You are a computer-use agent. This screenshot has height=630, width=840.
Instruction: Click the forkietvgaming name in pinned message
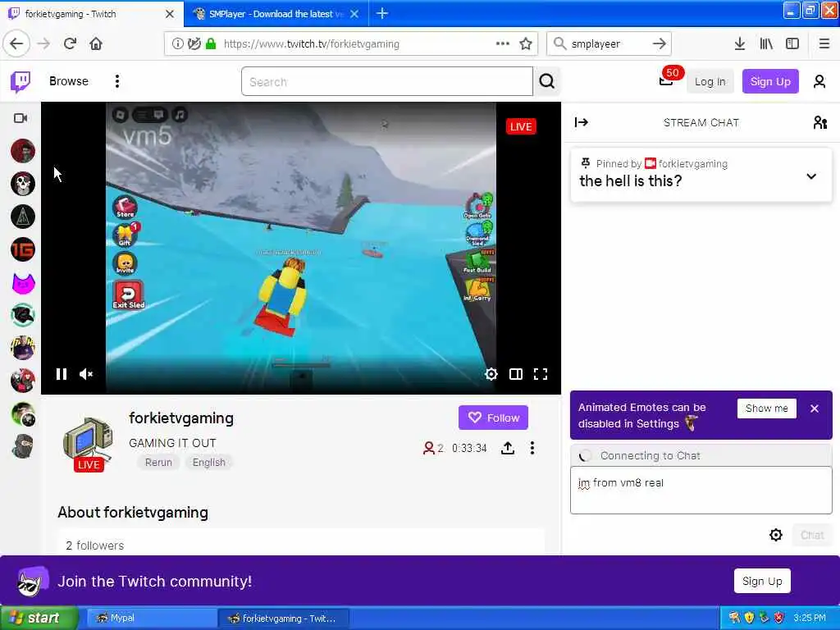point(692,164)
